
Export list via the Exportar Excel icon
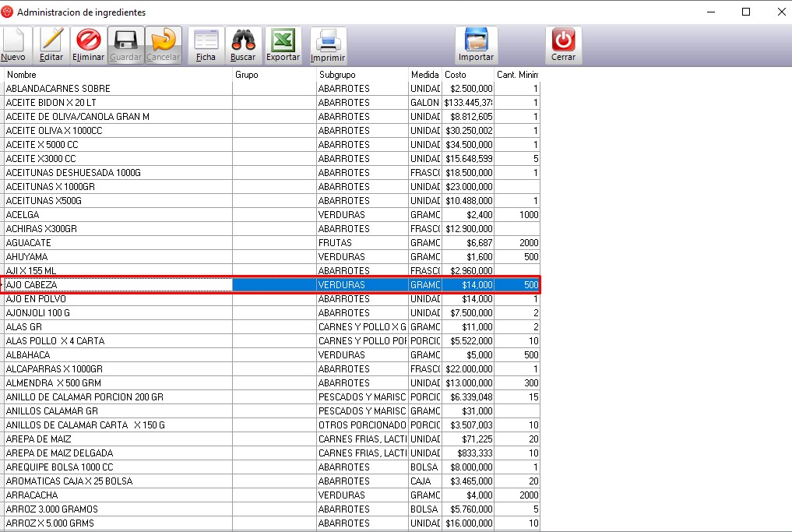coord(283,45)
